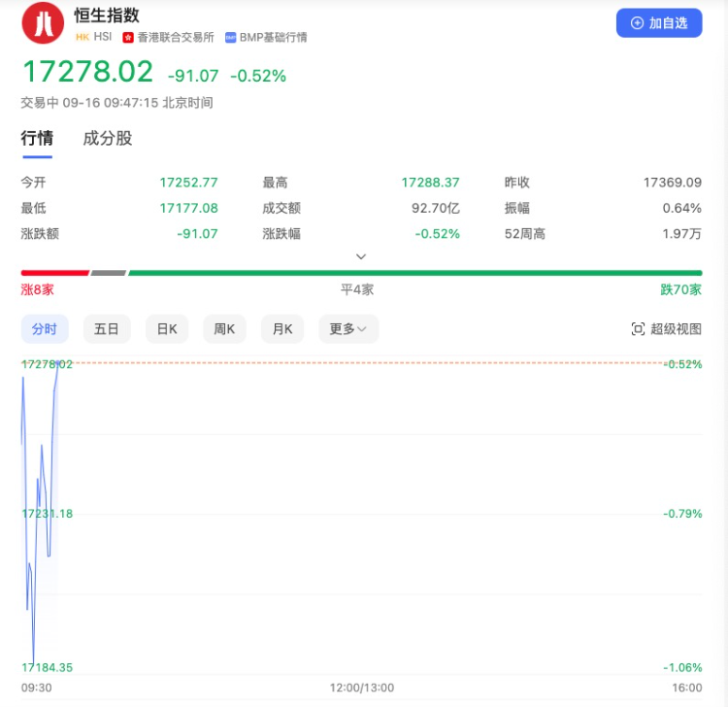Click 平4家 label

[357, 289]
